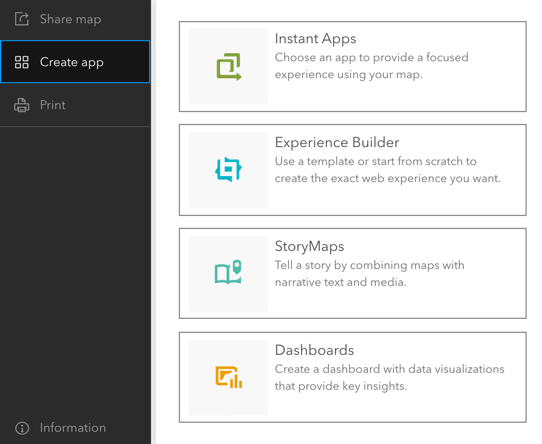
Task: Open the StoryMaps title
Action: tap(309, 247)
